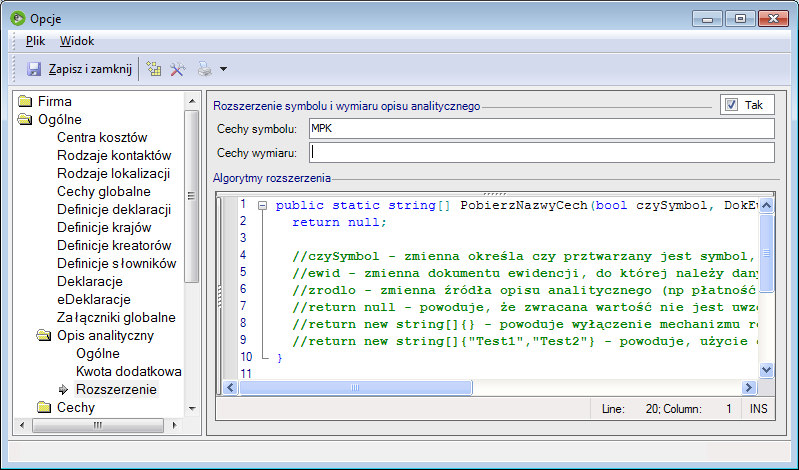Viewport: 799px width, 470px height.
Task: Collapse code block at line 1
Action: pos(262,205)
